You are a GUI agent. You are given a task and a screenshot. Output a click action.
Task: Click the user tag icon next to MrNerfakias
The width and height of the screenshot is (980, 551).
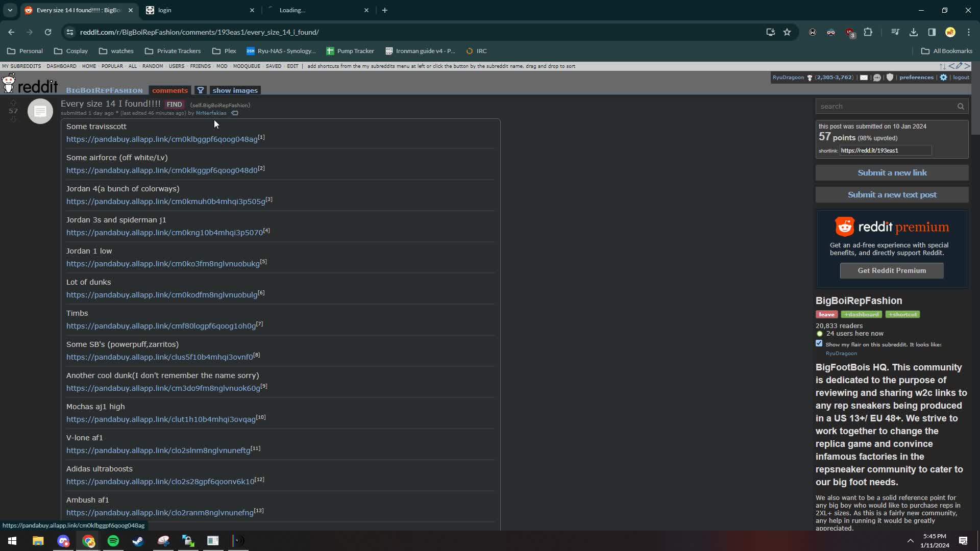point(235,113)
